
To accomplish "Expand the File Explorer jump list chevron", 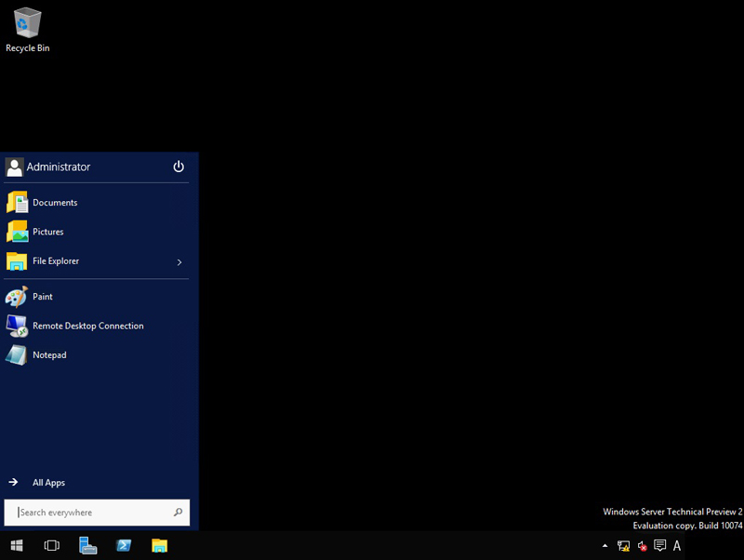I will coord(179,262).
